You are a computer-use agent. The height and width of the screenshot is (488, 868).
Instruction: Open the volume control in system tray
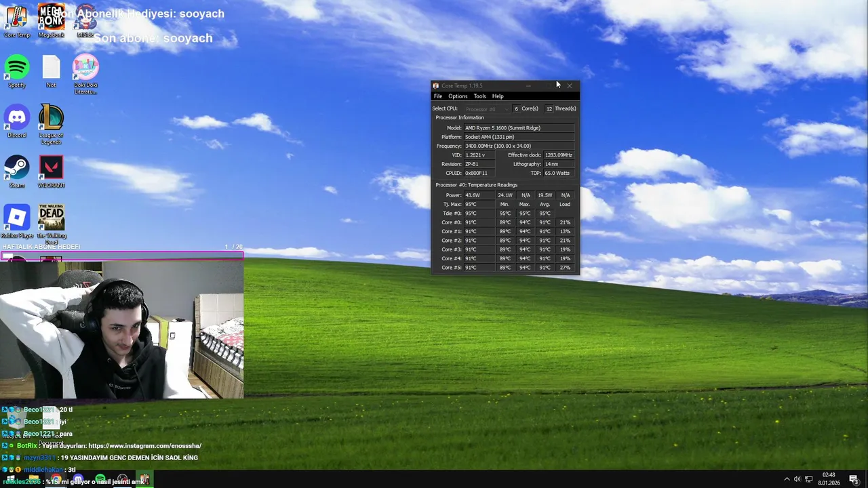797,479
